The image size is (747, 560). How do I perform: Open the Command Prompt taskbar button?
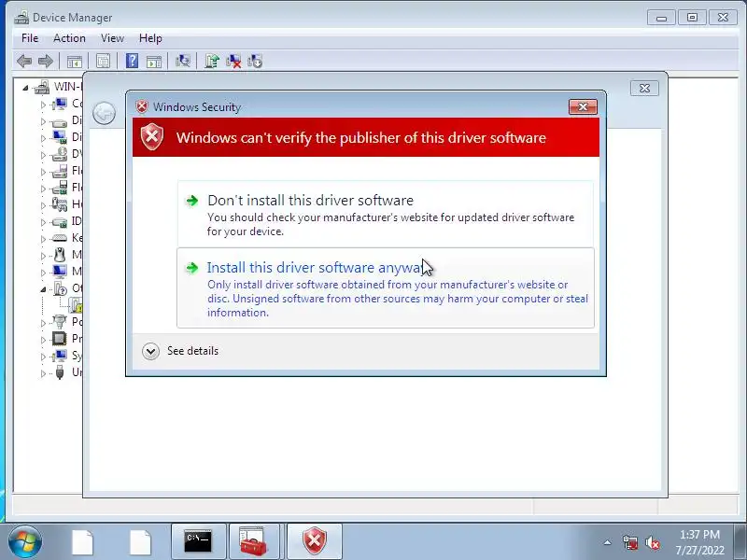[x=198, y=541]
